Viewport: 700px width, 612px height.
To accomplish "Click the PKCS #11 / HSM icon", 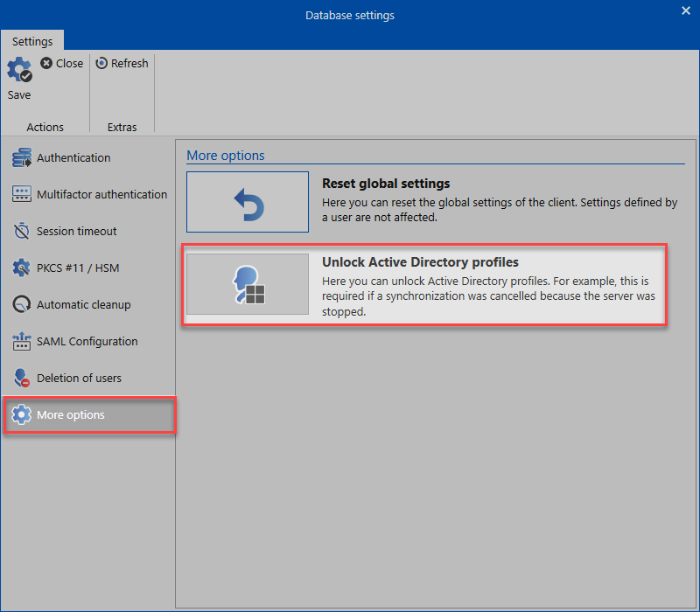I will [x=21, y=268].
